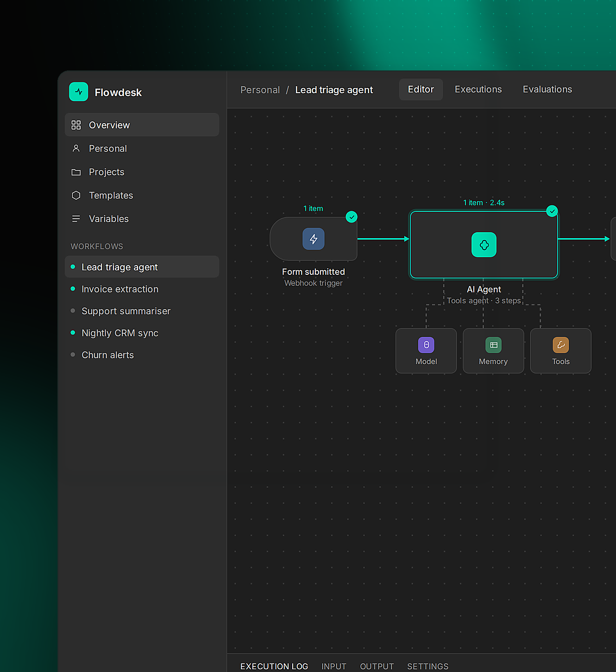
Task: Open Projects in the sidebar
Action: tap(142, 172)
